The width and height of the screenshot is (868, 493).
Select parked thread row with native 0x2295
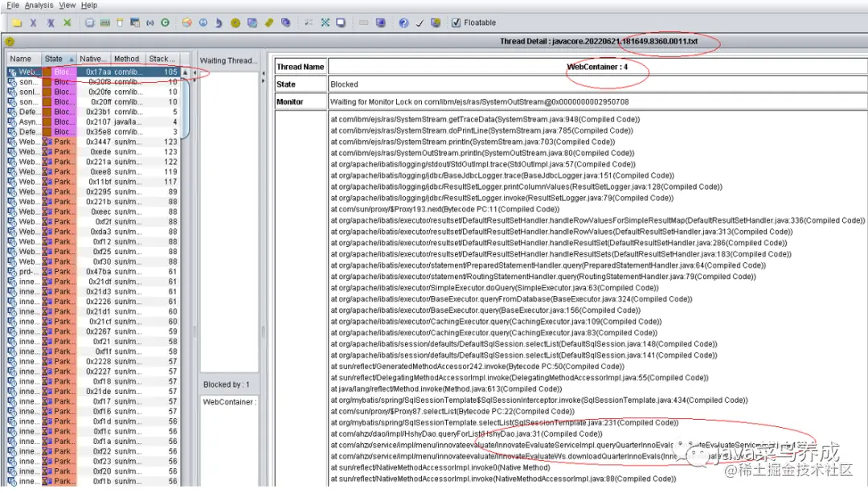[x=93, y=191]
